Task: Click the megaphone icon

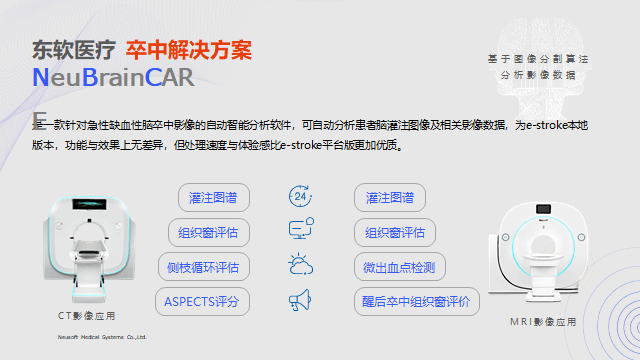Action: coord(300,300)
